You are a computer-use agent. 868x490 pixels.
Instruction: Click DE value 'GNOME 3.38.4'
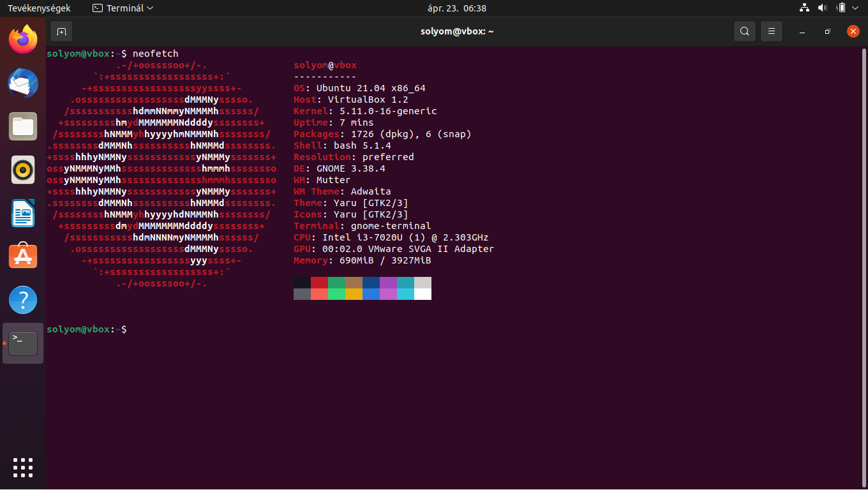[350, 168]
